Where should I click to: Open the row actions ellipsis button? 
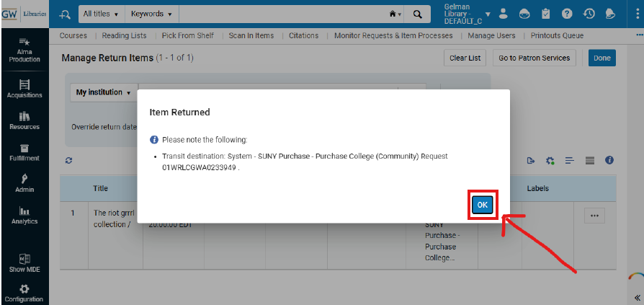[x=594, y=215]
